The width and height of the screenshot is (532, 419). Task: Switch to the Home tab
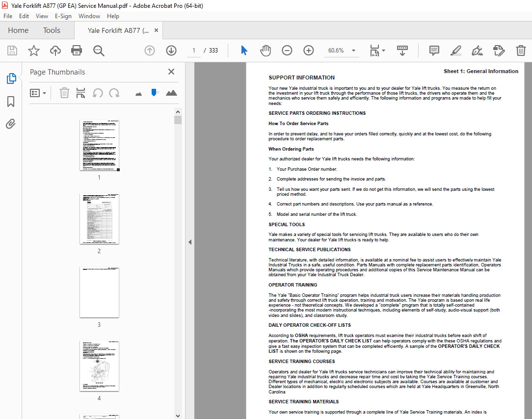pyautogui.click(x=18, y=30)
